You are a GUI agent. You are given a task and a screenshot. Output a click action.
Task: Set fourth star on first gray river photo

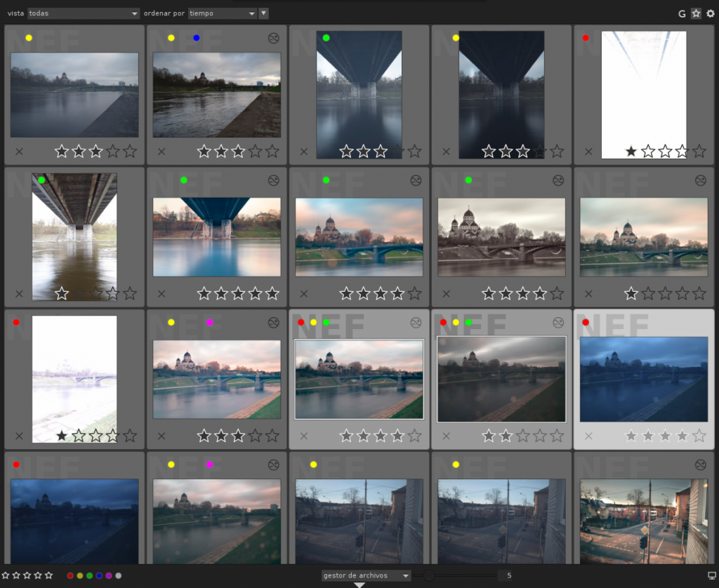pos(113,151)
